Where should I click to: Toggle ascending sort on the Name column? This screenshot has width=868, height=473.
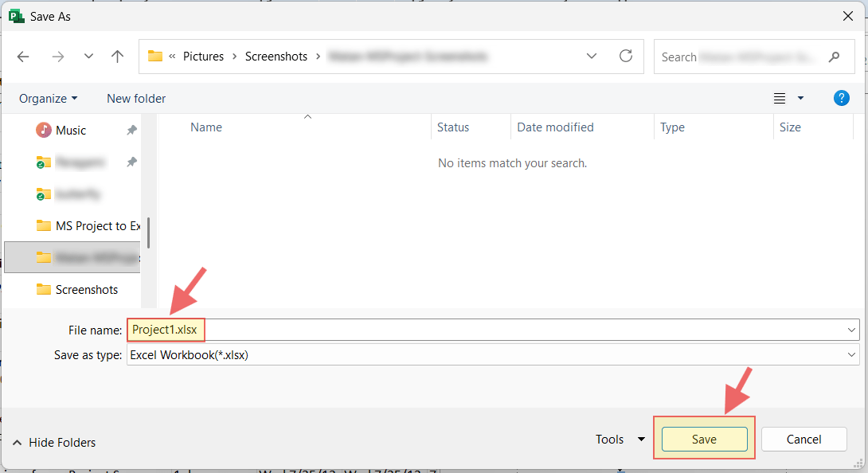(x=307, y=118)
